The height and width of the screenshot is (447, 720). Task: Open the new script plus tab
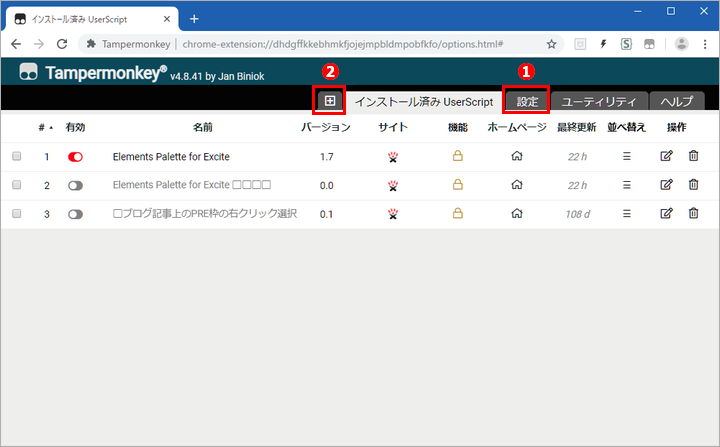click(x=330, y=101)
